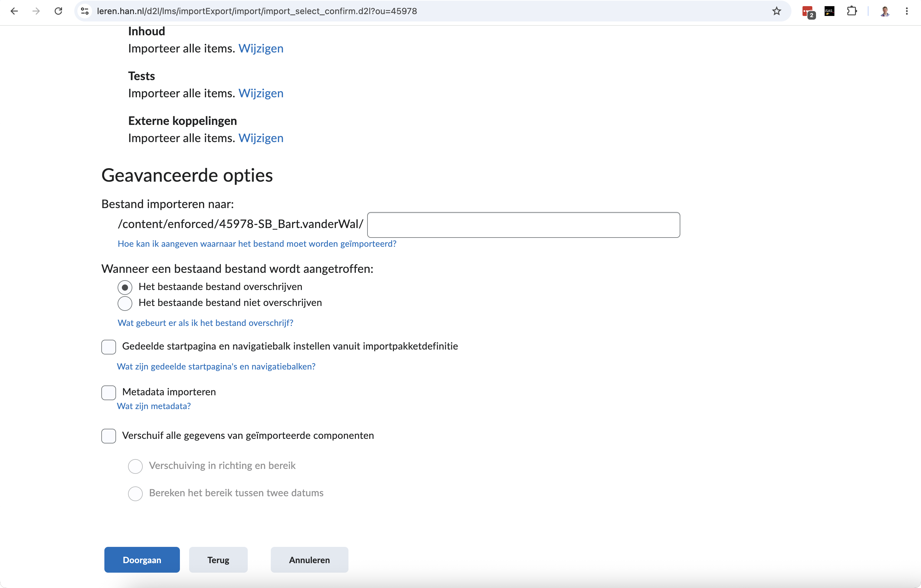The image size is (921, 588).
Task: Open help link about import destination
Action: [257, 244]
